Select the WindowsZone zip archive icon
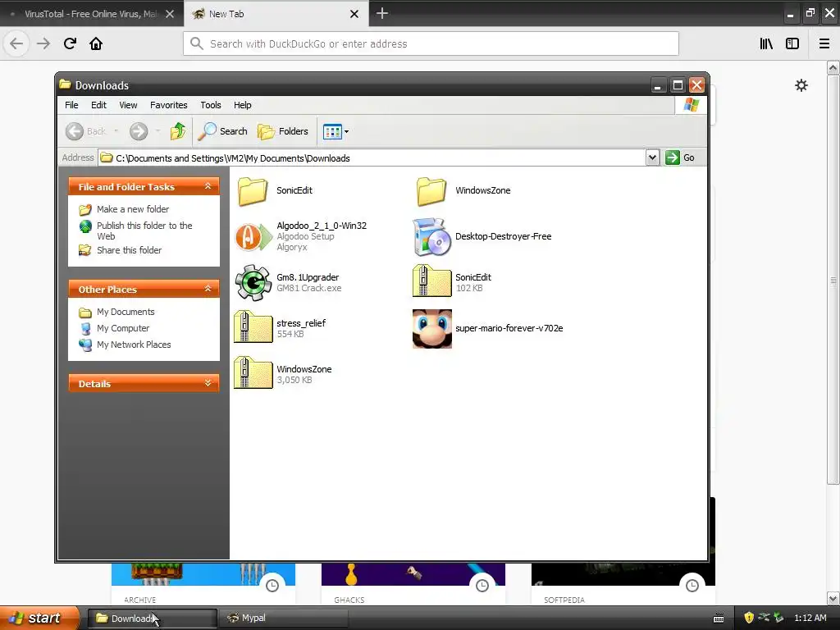This screenshot has width=840, height=630. [x=253, y=373]
